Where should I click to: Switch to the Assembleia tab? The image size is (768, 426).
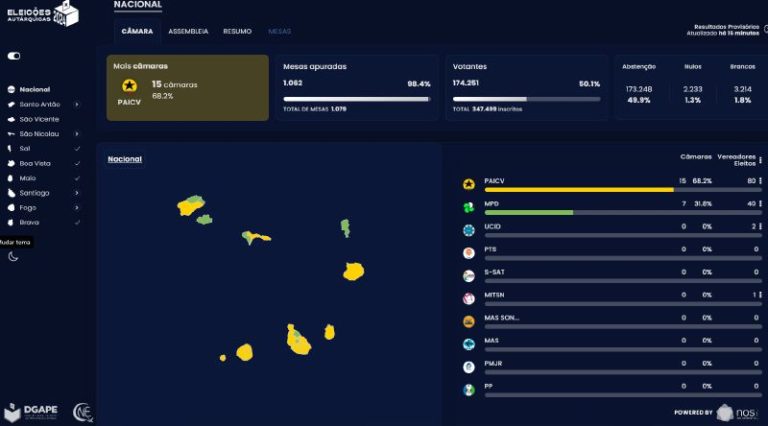(188, 32)
